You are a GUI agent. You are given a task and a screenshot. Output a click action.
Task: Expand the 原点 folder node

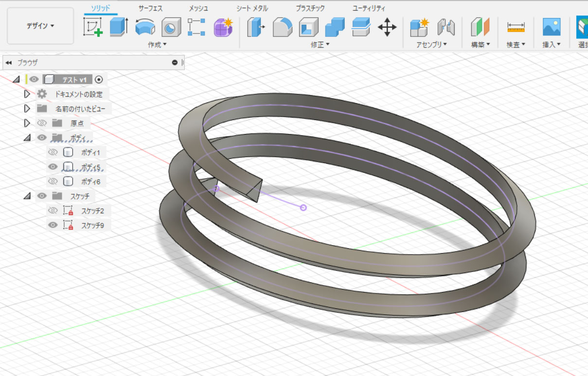click(27, 123)
